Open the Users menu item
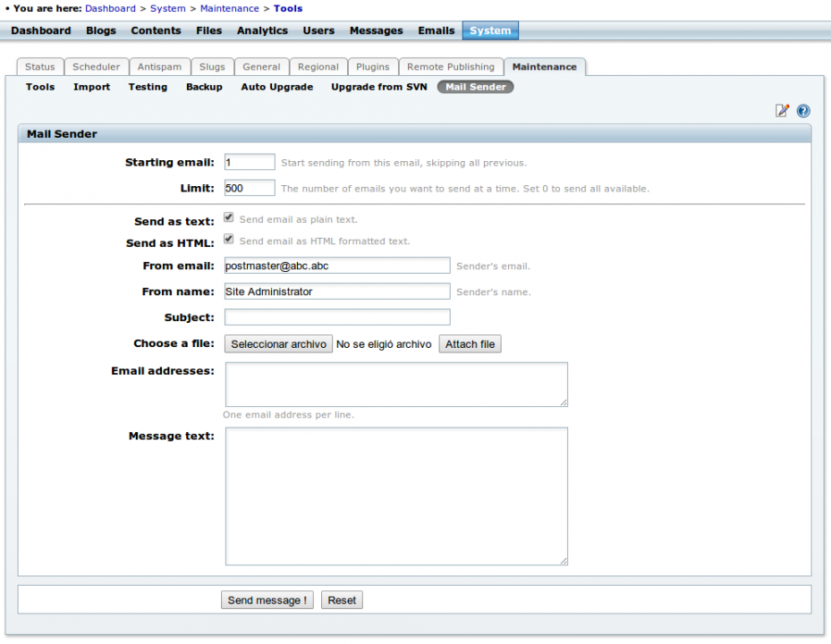This screenshot has width=831, height=644. 318,30
